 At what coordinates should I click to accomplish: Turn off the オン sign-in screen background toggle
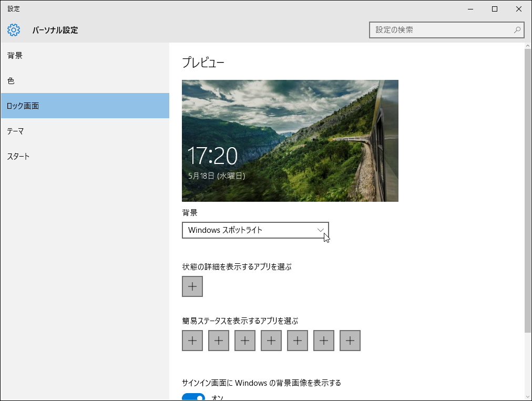tap(195, 398)
